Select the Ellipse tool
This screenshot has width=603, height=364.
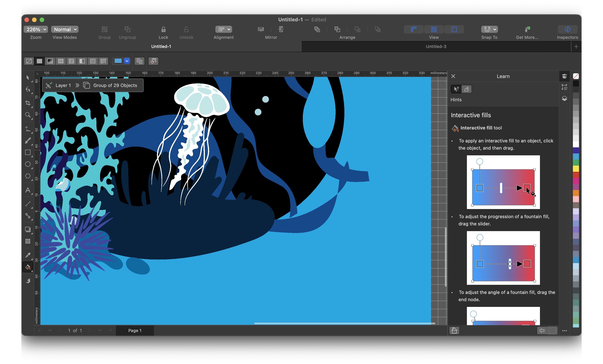(x=28, y=164)
